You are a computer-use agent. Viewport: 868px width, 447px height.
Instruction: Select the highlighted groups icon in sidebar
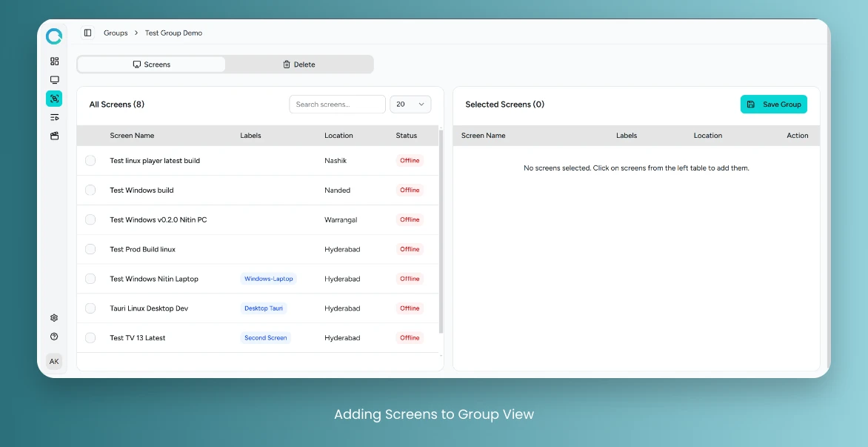coord(54,99)
